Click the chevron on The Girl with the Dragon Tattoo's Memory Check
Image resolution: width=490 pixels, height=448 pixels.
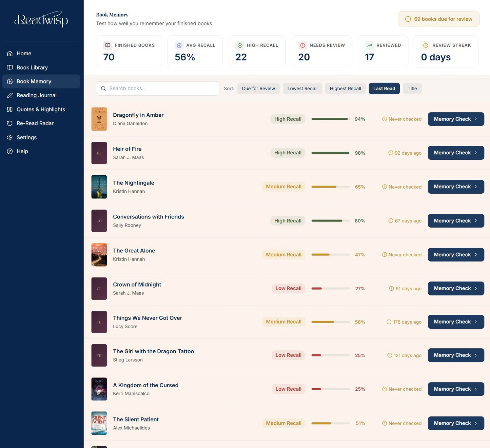coord(476,355)
